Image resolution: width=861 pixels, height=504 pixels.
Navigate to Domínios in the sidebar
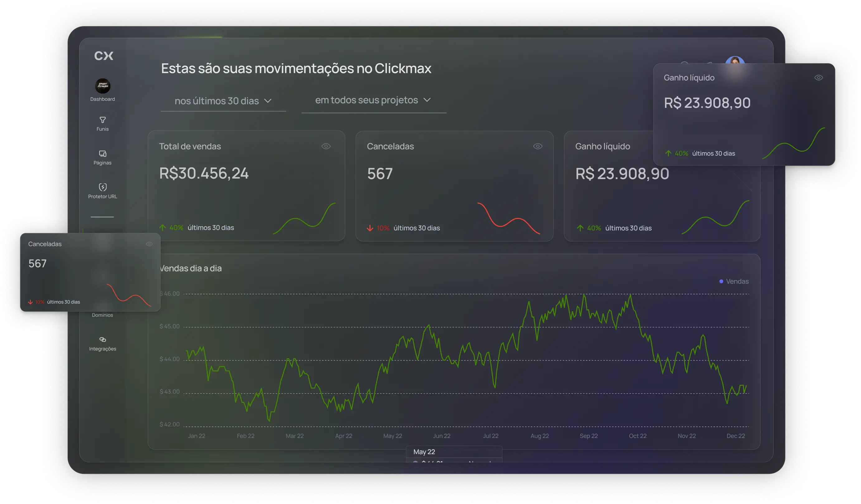102,315
